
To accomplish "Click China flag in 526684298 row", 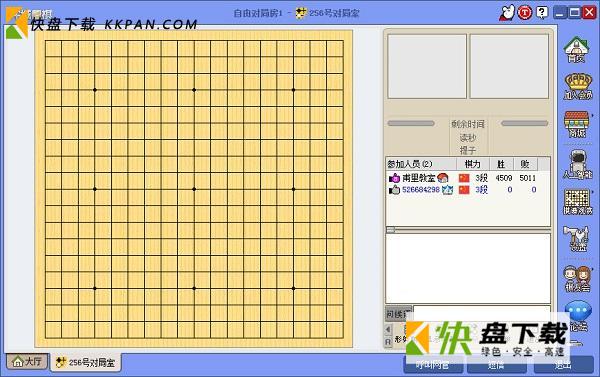I will point(464,189).
